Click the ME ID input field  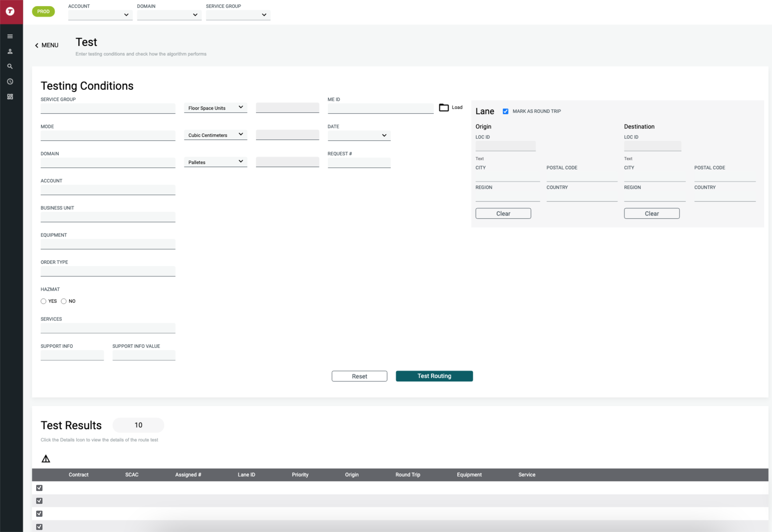click(380, 108)
